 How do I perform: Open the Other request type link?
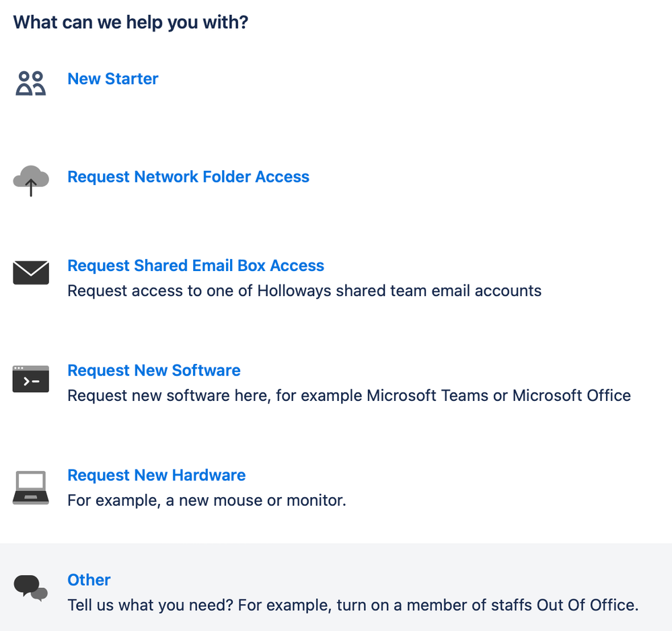coord(89,580)
